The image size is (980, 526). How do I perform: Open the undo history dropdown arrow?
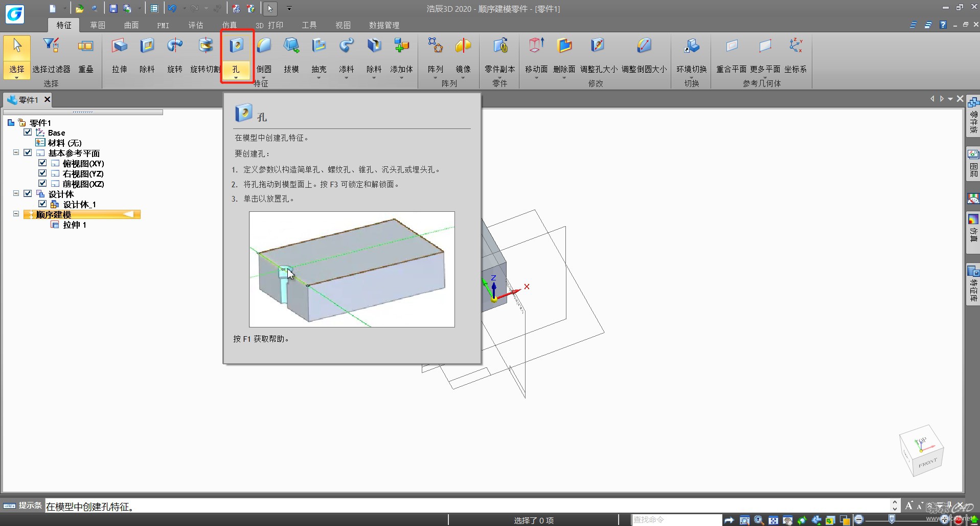[184, 9]
